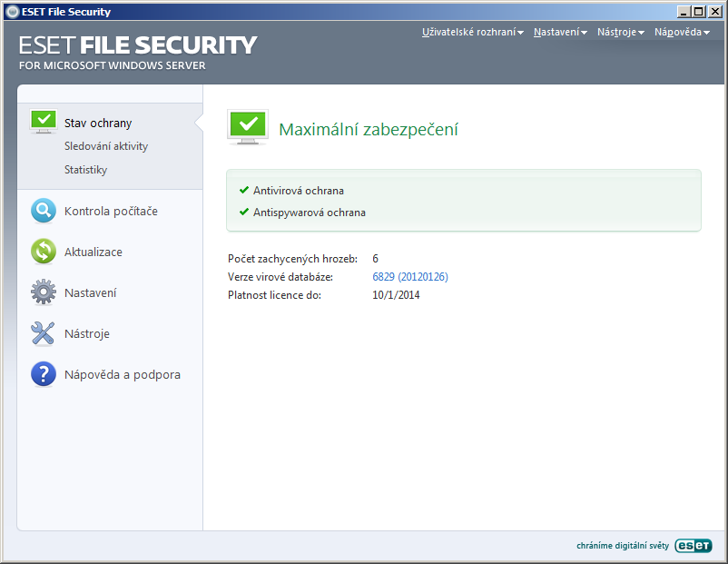
Task: Click the ESET eye icon in title bar
Action: 13,12
